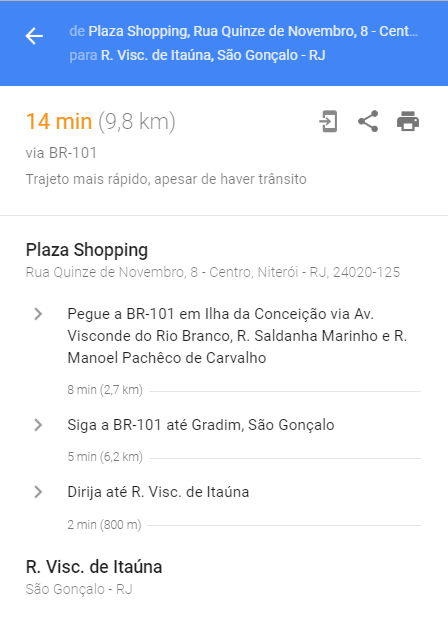Share the route via share icon
The image size is (448, 632).
coord(368,121)
